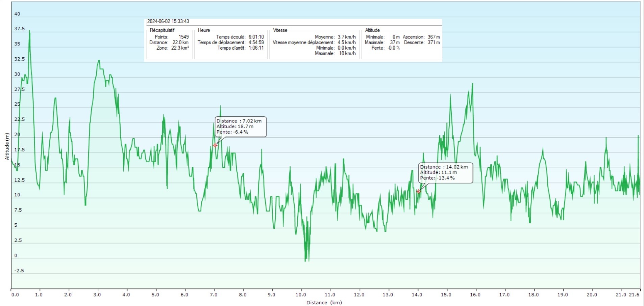This screenshot has height=306, width=644.
Task: Select the Heure panel
Action: tap(231, 43)
